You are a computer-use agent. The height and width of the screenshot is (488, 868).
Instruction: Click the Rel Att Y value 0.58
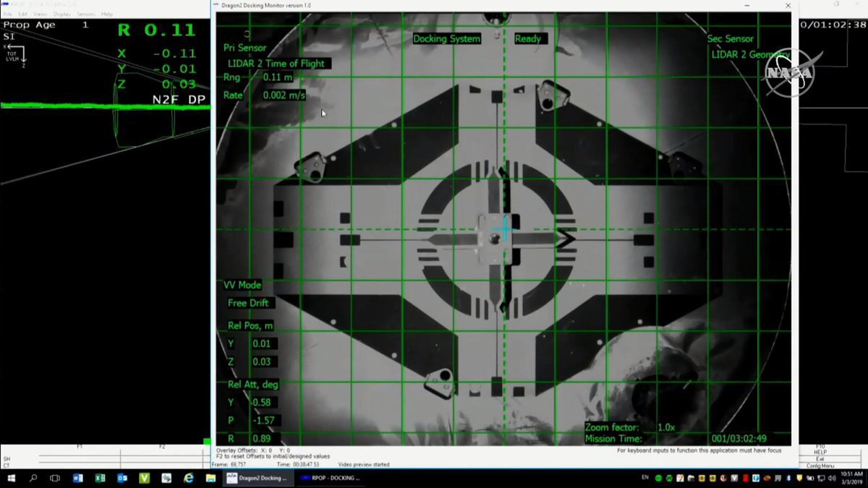coord(263,403)
